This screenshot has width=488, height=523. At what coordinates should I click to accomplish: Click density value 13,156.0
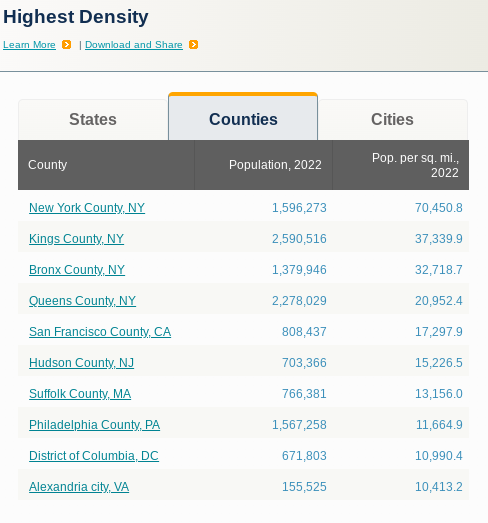pos(439,394)
